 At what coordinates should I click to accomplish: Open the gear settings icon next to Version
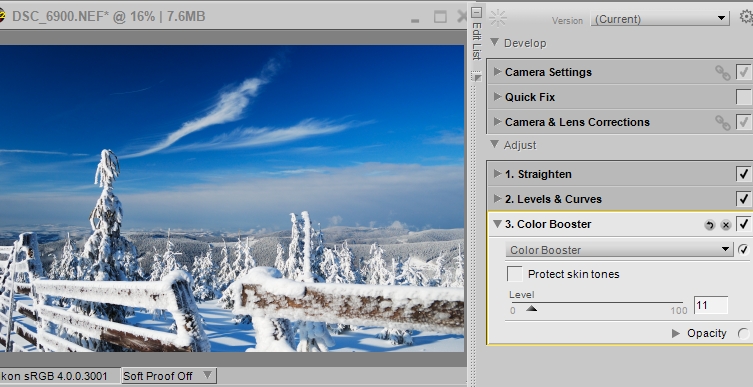point(746,17)
